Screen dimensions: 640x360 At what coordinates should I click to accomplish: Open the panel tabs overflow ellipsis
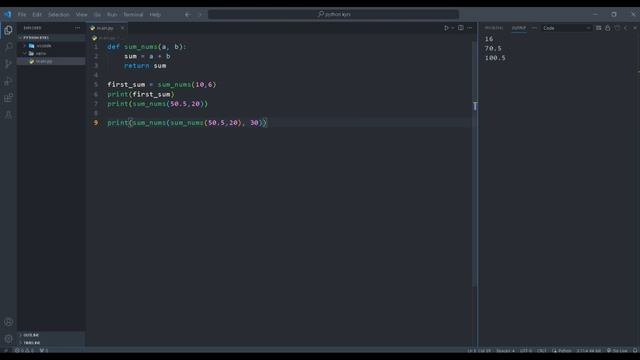tap(534, 28)
